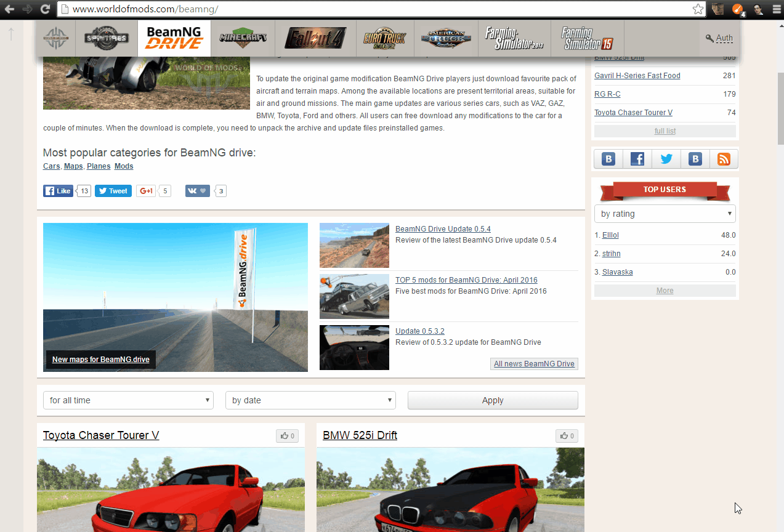
Task: Share via first VK icon in sidebar
Action: 608,159
